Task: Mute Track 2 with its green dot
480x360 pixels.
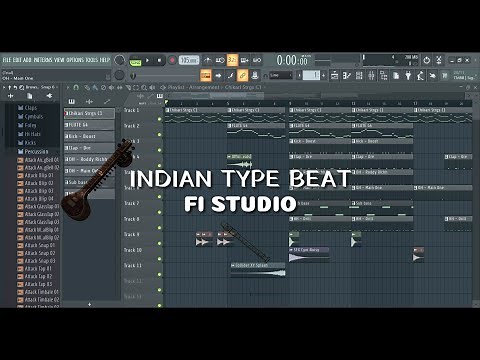Action: pyautogui.click(x=159, y=135)
